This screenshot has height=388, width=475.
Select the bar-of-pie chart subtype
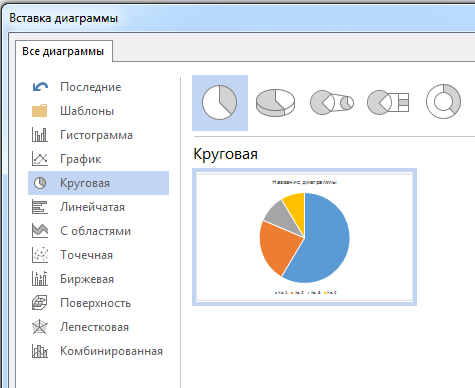(x=388, y=103)
